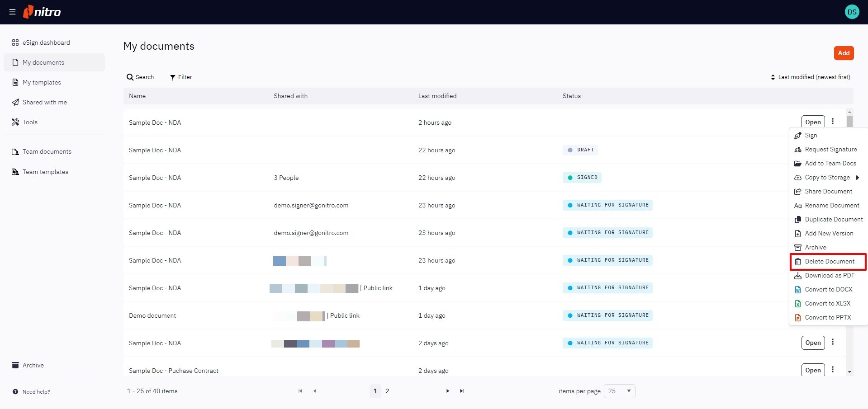
Task: Click the orange Add button
Action: pyautogui.click(x=843, y=53)
